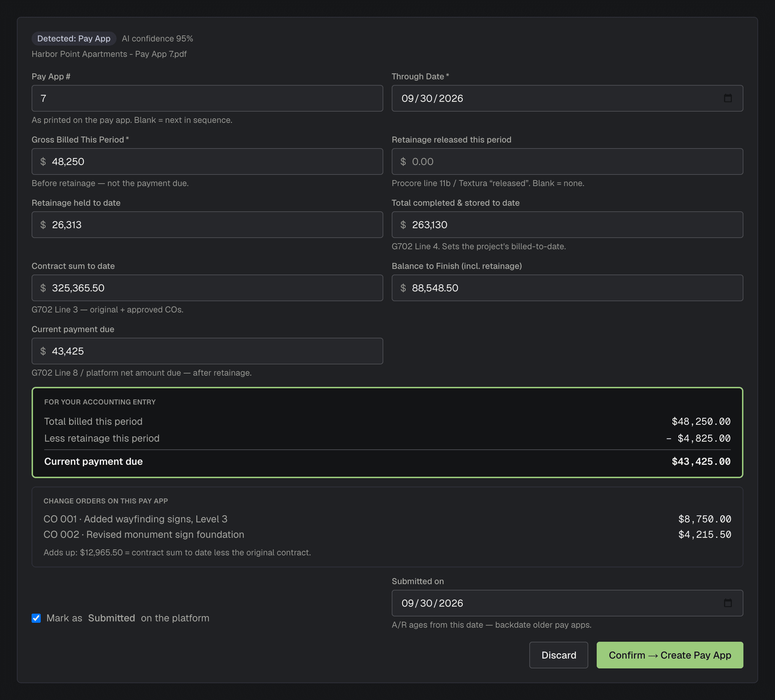Focus the Submitted on date field
775x700 pixels.
point(567,603)
